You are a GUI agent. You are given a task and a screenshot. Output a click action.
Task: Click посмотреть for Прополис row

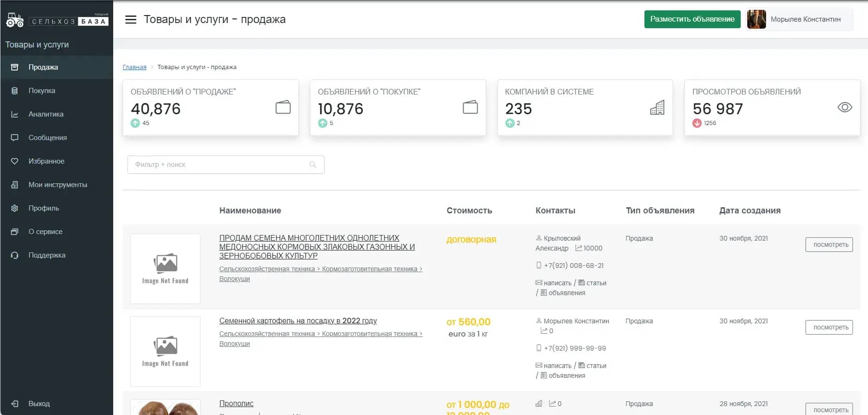pyautogui.click(x=829, y=409)
